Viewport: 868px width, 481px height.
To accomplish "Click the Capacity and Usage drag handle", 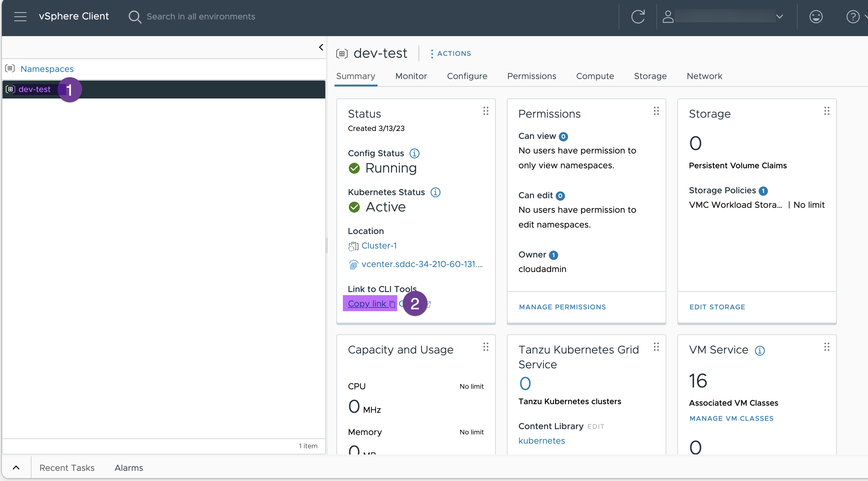I will point(486,347).
